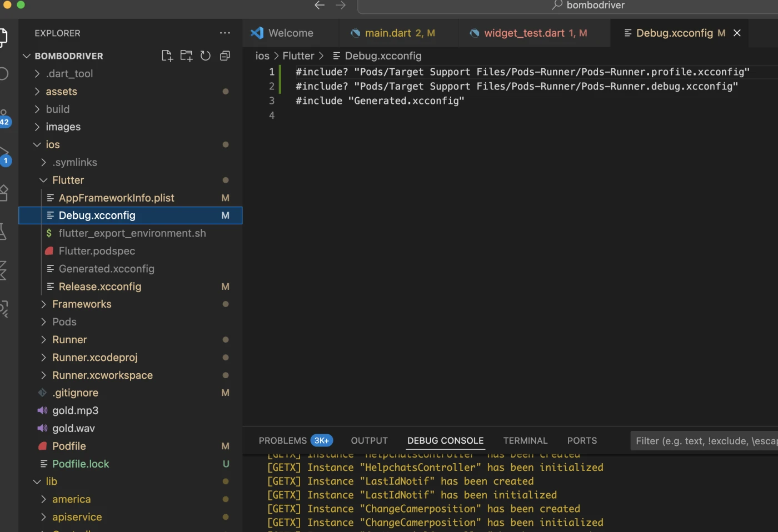This screenshot has height=532, width=778.
Task: Close the Debug.xcconfig editor tab
Action: tap(737, 33)
